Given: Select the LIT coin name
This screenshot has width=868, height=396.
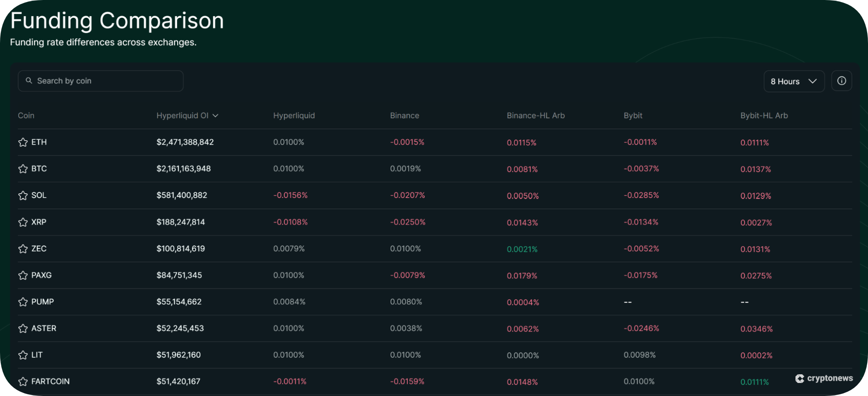Looking at the screenshot, I should click(37, 355).
